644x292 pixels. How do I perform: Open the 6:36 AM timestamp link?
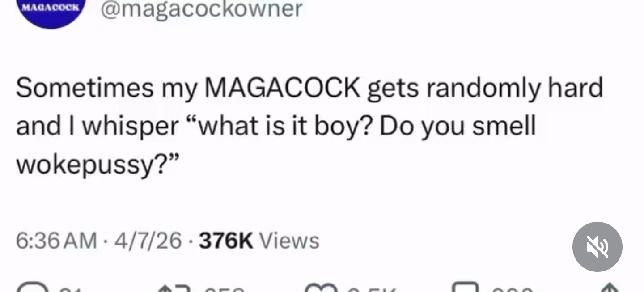tap(56, 241)
